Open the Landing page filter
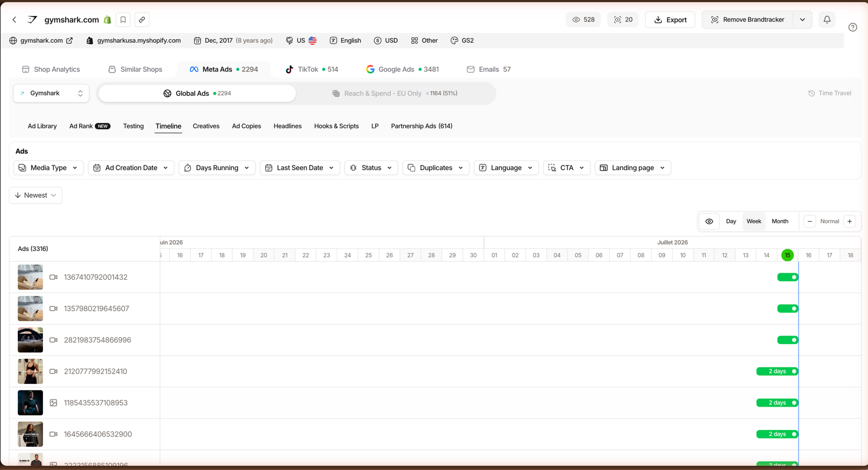Image resolution: width=868 pixels, height=470 pixels. [x=633, y=168]
